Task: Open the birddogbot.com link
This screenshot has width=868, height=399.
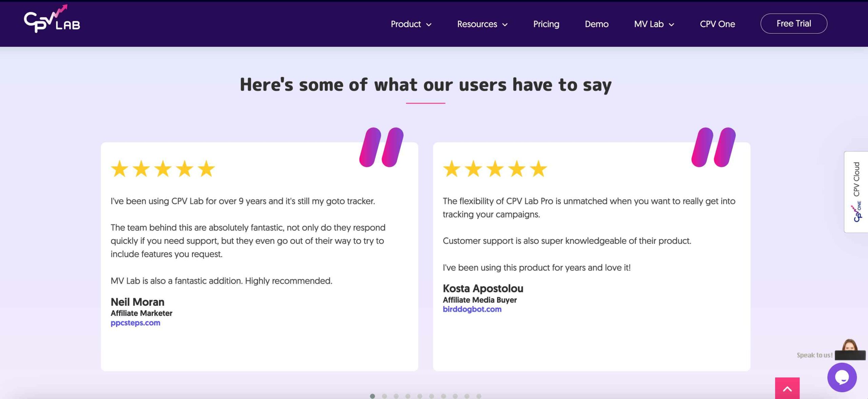Action: (472, 309)
